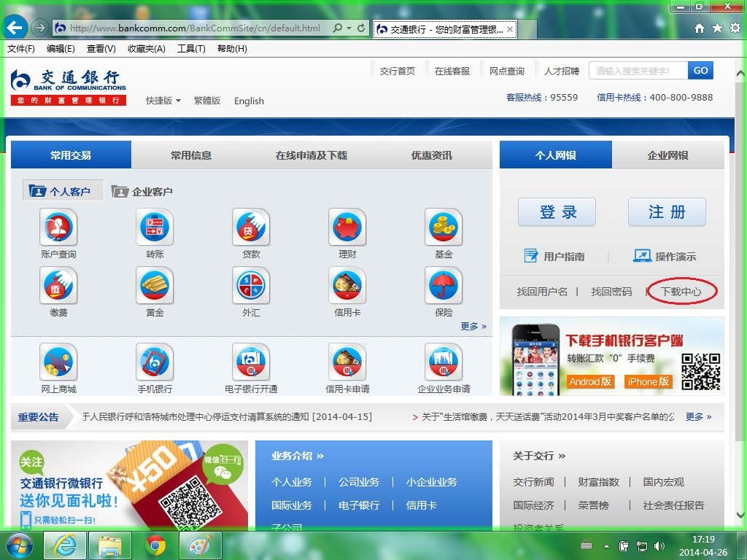Refresh the page with the reload icon
Viewport: 747px width, 560px height.
tap(361, 28)
